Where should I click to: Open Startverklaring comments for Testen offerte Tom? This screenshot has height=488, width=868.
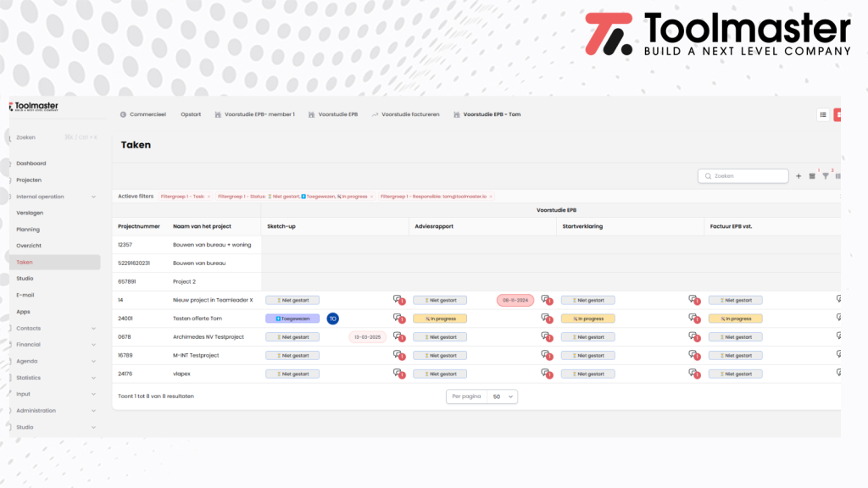[694, 319]
